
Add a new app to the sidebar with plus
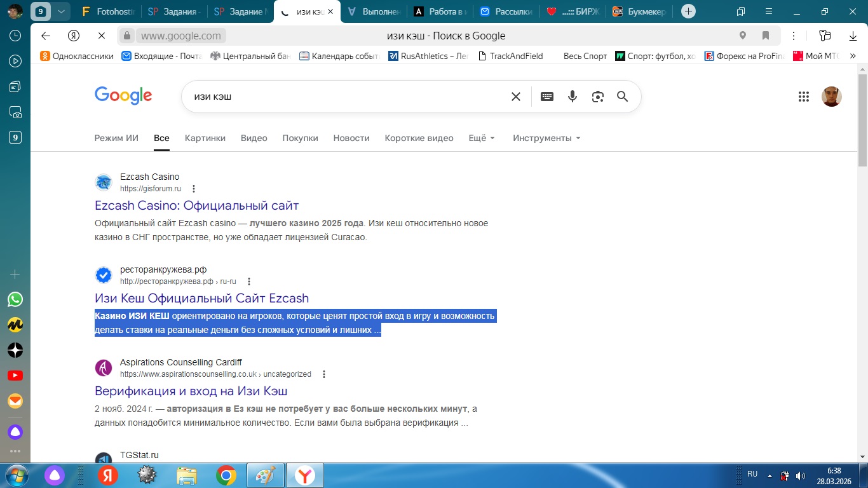click(x=15, y=274)
